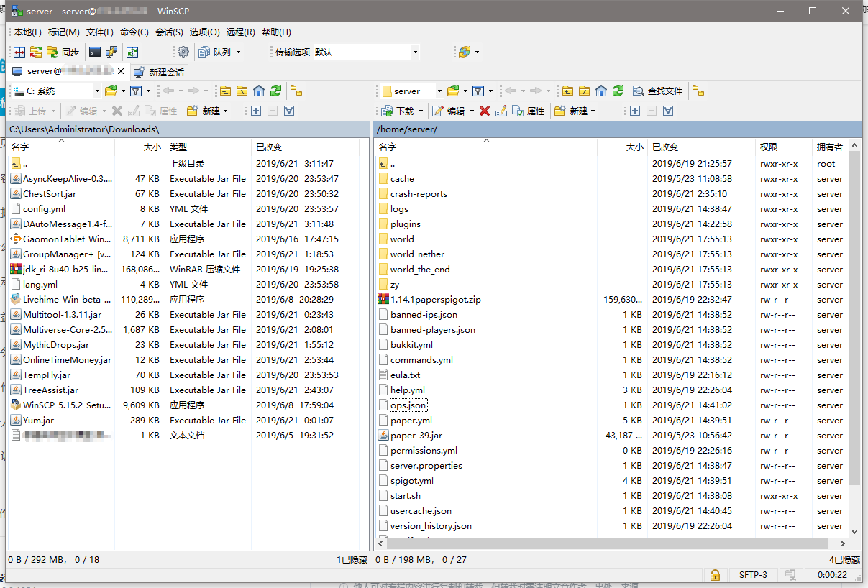Open the 会话(S) menu
The width and height of the screenshot is (868, 588).
click(169, 32)
